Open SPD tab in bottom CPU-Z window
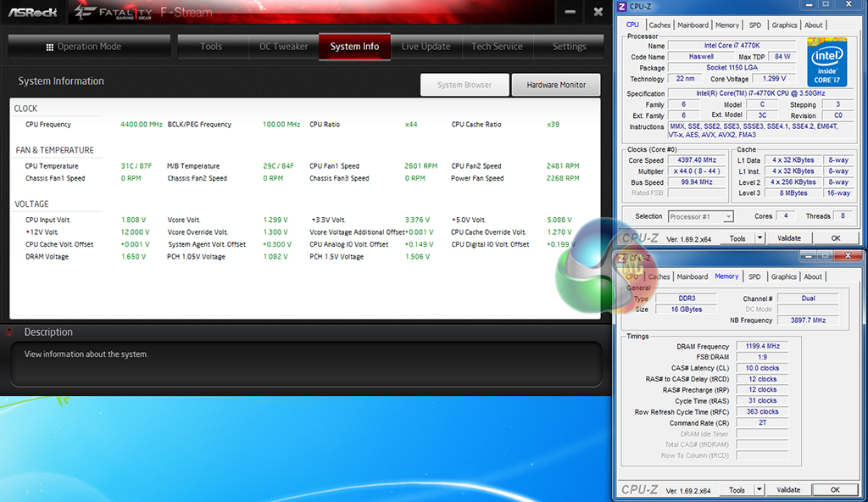The image size is (868, 502). [x=754, y=276]
